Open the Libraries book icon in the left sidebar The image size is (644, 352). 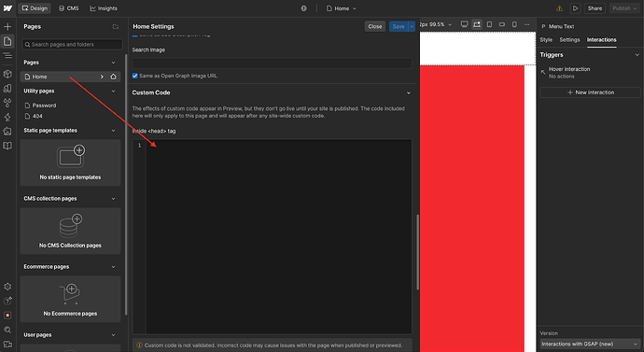coord(7,146)
